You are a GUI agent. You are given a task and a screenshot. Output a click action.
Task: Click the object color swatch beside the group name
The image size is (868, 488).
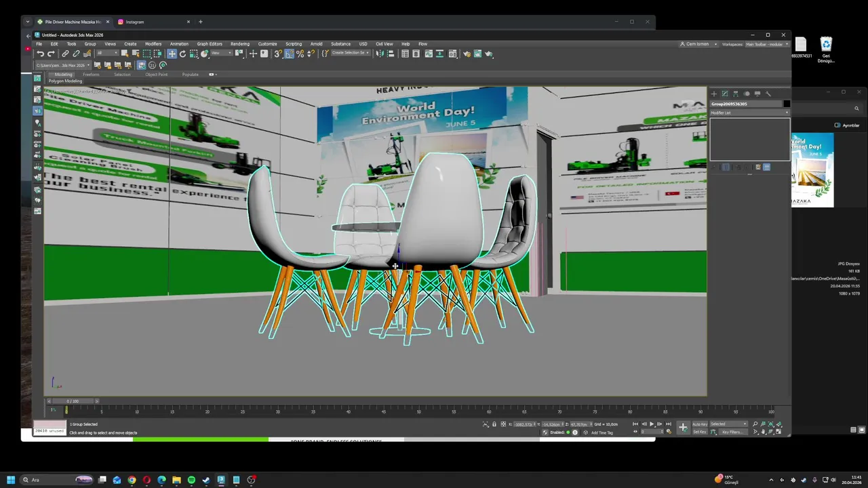[787, 104]
